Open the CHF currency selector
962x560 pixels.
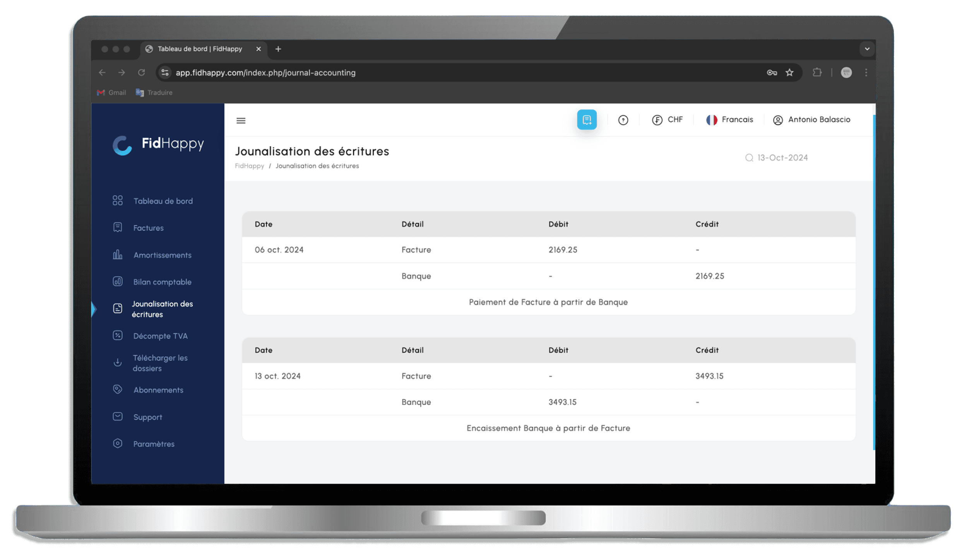click(667, 120)
